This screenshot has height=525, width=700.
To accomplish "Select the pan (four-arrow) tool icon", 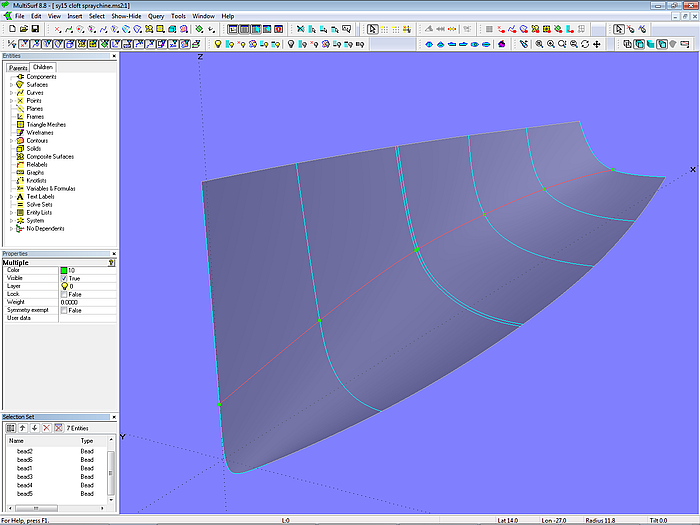I will click(x=597, y=44).
